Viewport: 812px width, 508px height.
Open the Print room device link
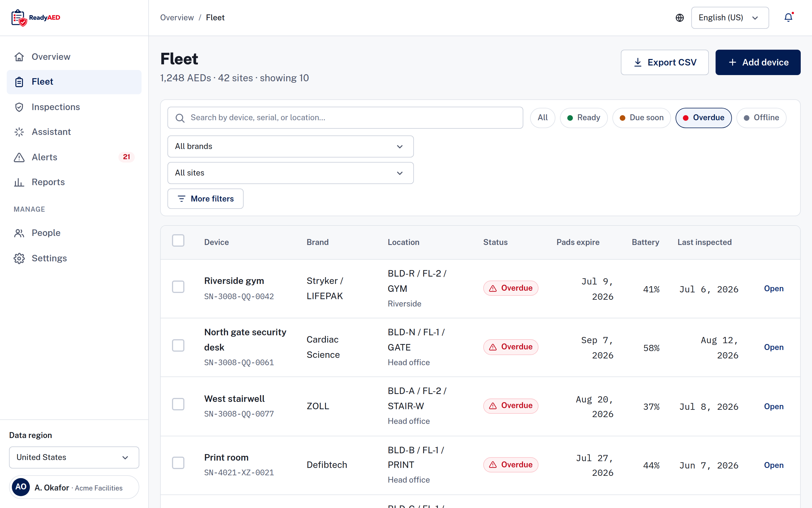click(773, 465)
